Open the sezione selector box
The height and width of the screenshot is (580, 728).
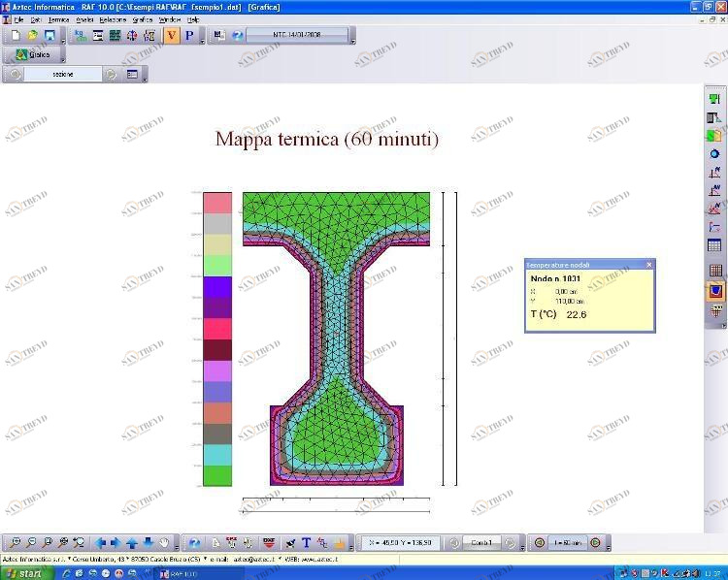(x=63, y=74)
